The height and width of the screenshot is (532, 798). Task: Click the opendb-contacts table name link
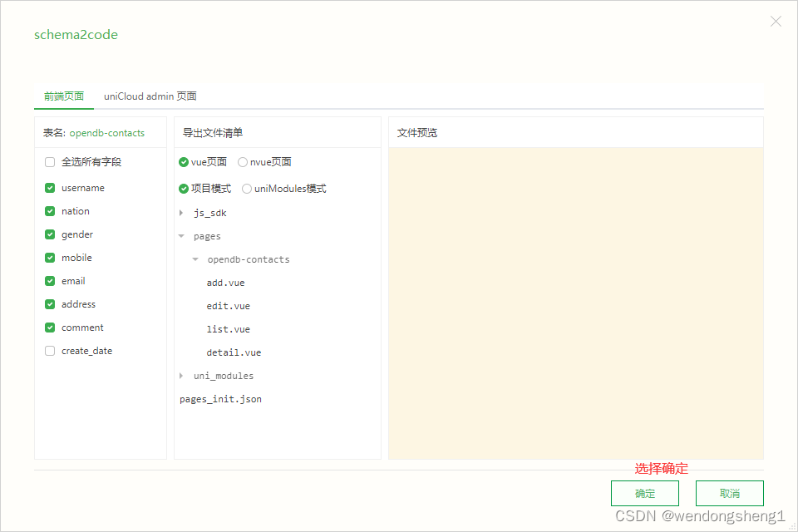[107, 133]
